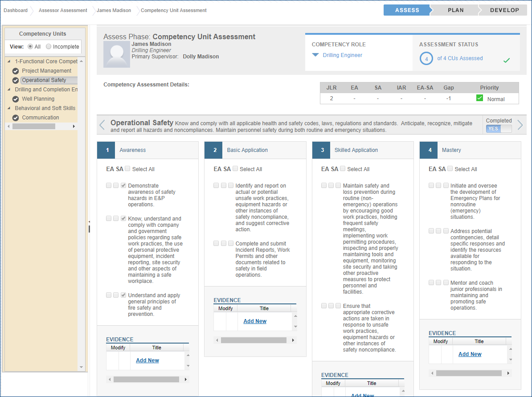The image size is (532, 397).
Task: Click the green Priority check icon
Action: point(479,98)
